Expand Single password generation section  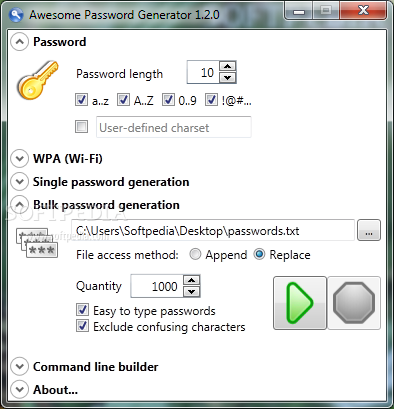[19, 182]
